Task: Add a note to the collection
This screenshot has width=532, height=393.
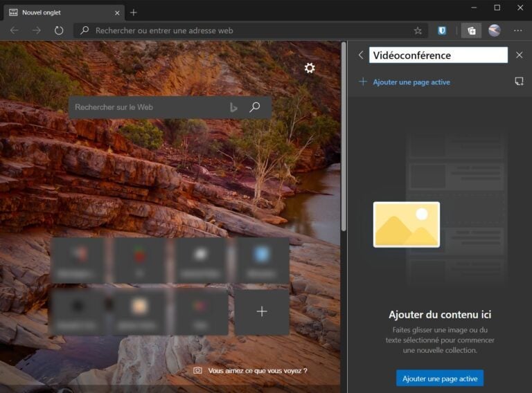Action: click(519, 82)
